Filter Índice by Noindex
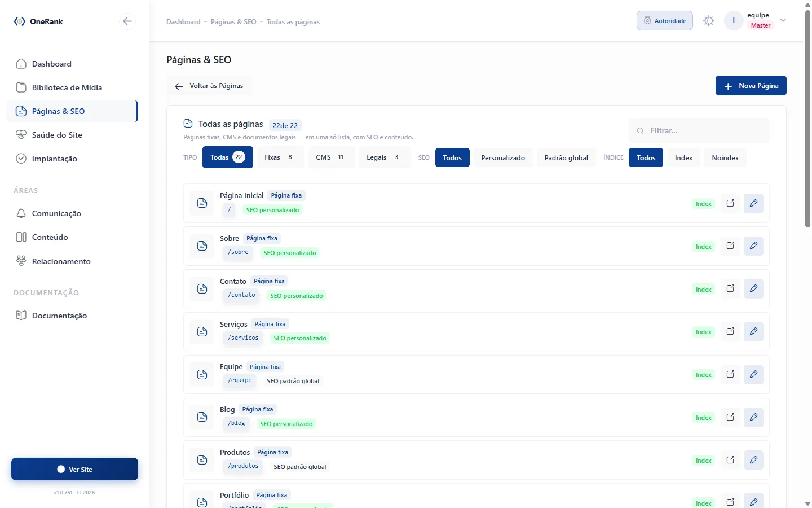 [x=725, y=157]
